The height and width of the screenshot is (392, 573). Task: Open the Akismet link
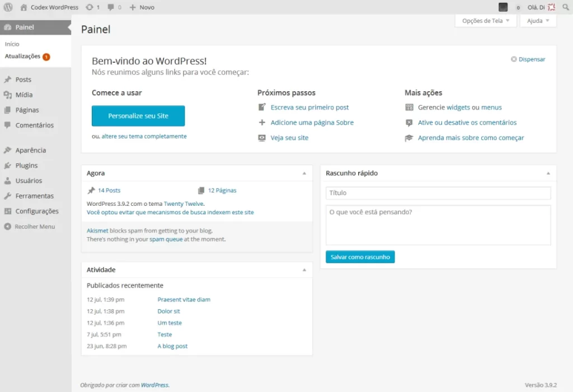click(x=97, y=231)
